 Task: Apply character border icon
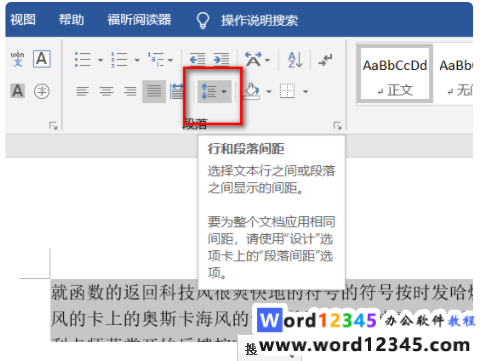42,59
